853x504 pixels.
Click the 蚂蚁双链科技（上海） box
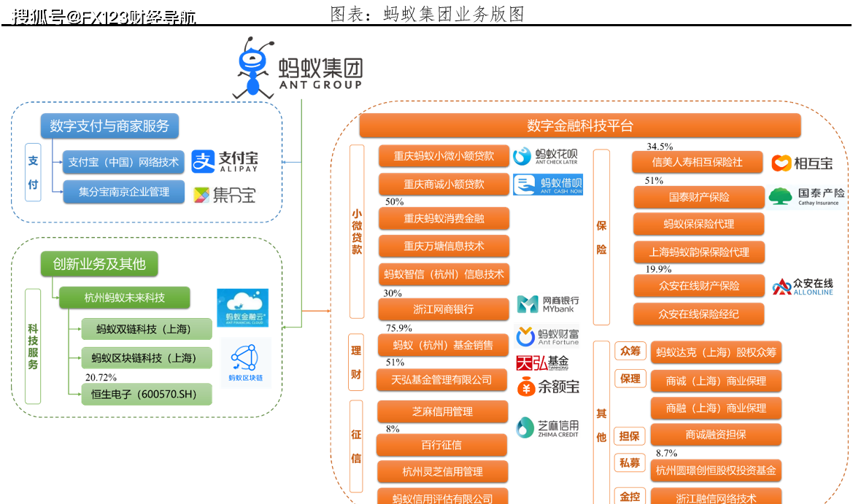(147, 329)
